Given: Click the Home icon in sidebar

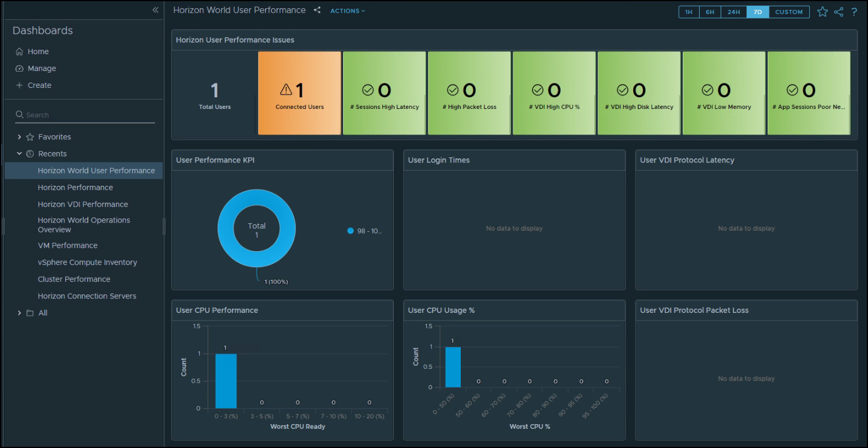Looking at the screenshot, I should coord(19,51).
